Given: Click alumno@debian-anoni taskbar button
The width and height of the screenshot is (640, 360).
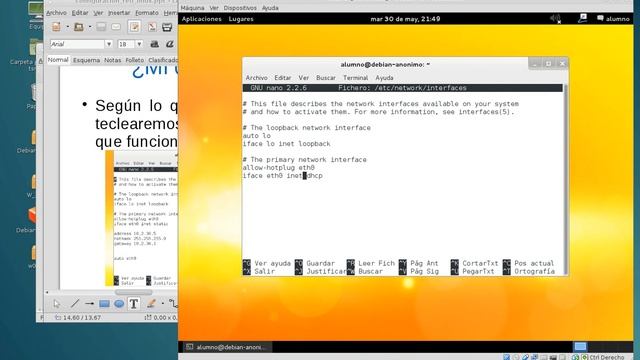Looking at the screenshot, I should [x=227, y=347].
